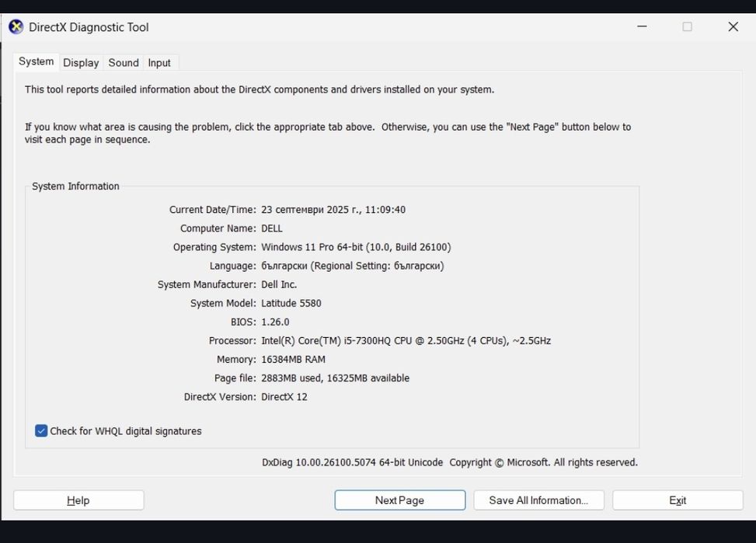
Task: Uncheck Check for WHQL digital signatures
Action: pyautogui.click(x=41, y=430)
